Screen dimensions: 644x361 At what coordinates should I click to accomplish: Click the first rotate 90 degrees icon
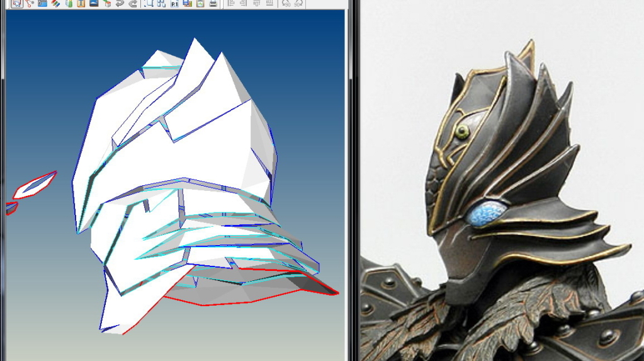pos(286,3)
